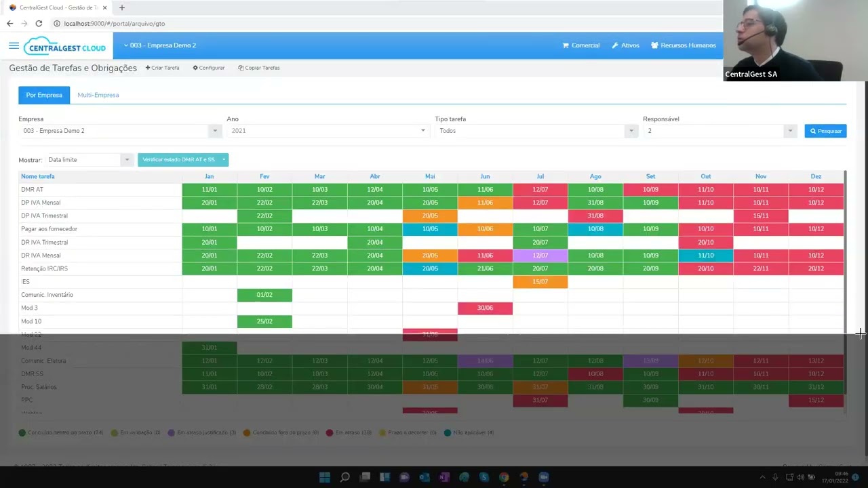
Task: Click DR IVA Mensal blue October cell 11/10
Action: coord(706,256)
